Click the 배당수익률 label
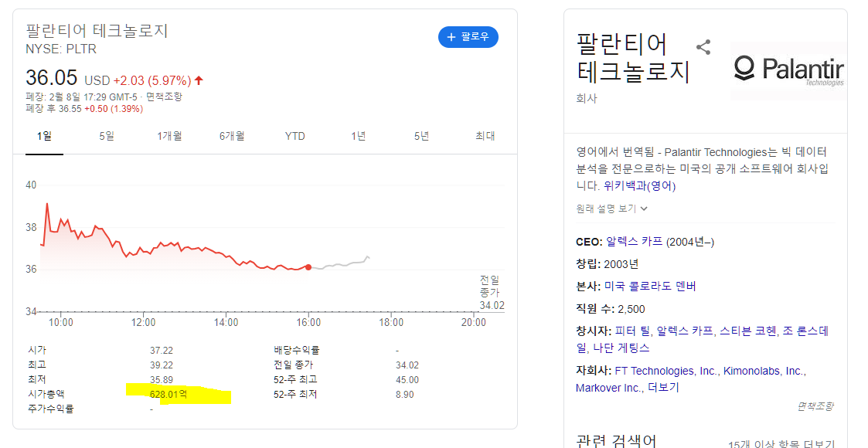Image resolution: width=868 pixels, height=448 pixels. [x=297, y=351]
